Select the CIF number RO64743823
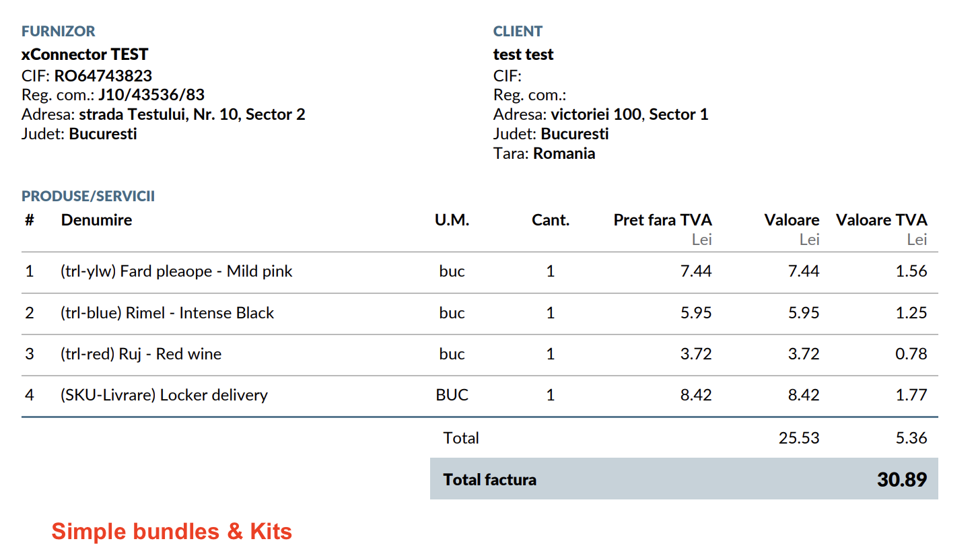The image size is (976, 560). coord(103,75)
